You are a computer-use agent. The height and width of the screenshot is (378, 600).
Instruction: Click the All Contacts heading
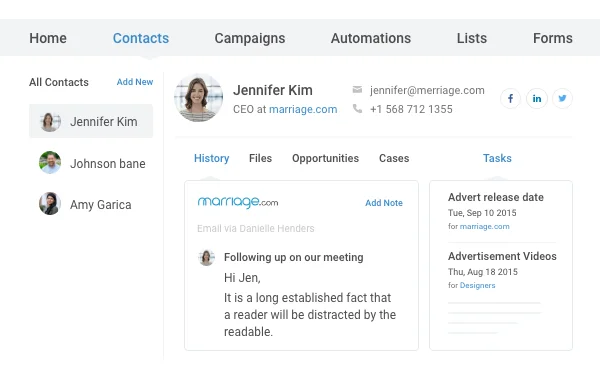[x=59, y=82]
